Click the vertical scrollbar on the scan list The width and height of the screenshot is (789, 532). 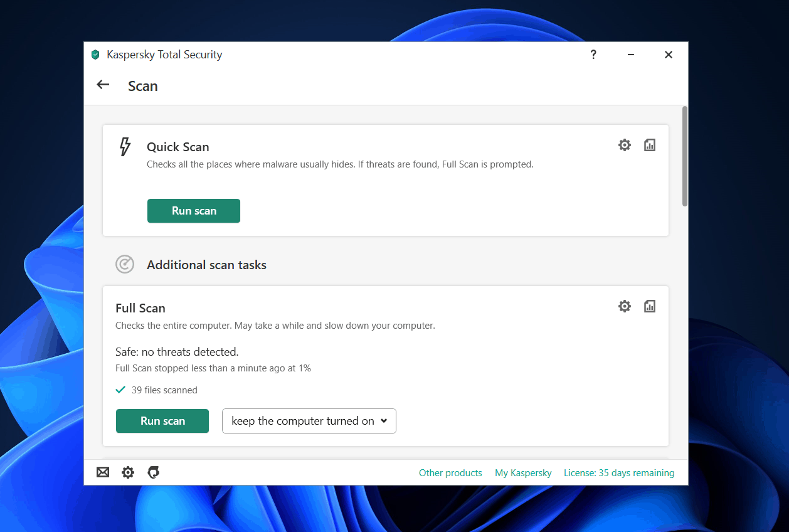685,156
